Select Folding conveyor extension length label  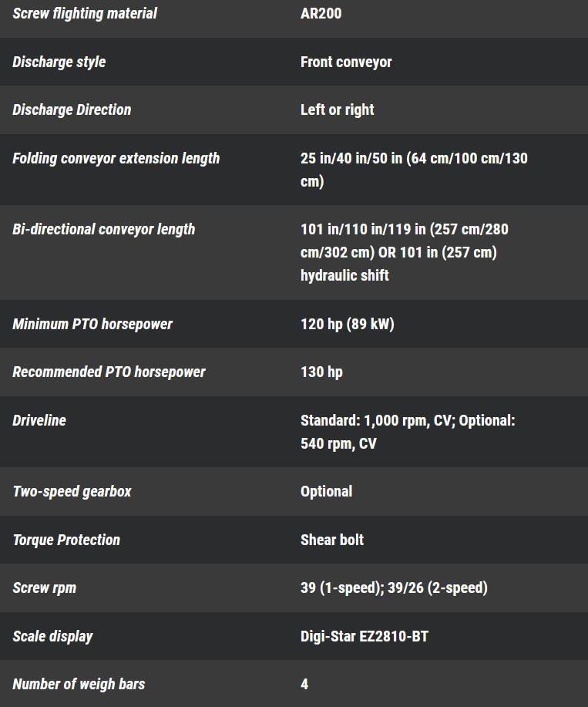[116, 158]
